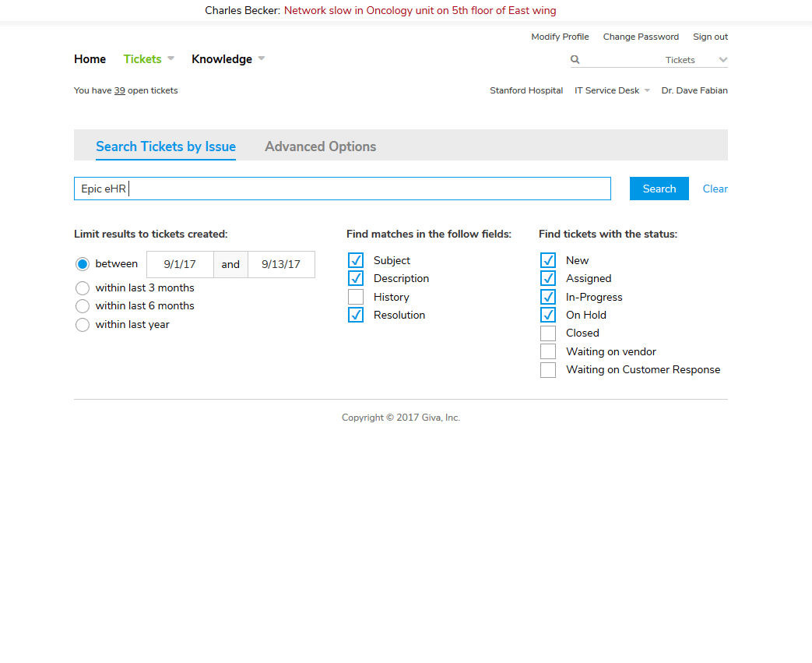Uncheck the Resolution field checkbox
The image size is (812, 663).
click(x=356, y=316)
